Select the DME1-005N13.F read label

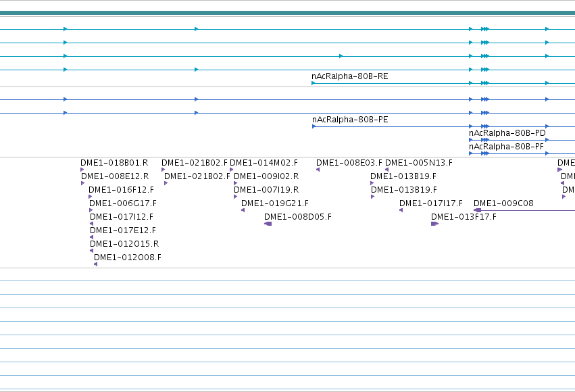(419, 163)
